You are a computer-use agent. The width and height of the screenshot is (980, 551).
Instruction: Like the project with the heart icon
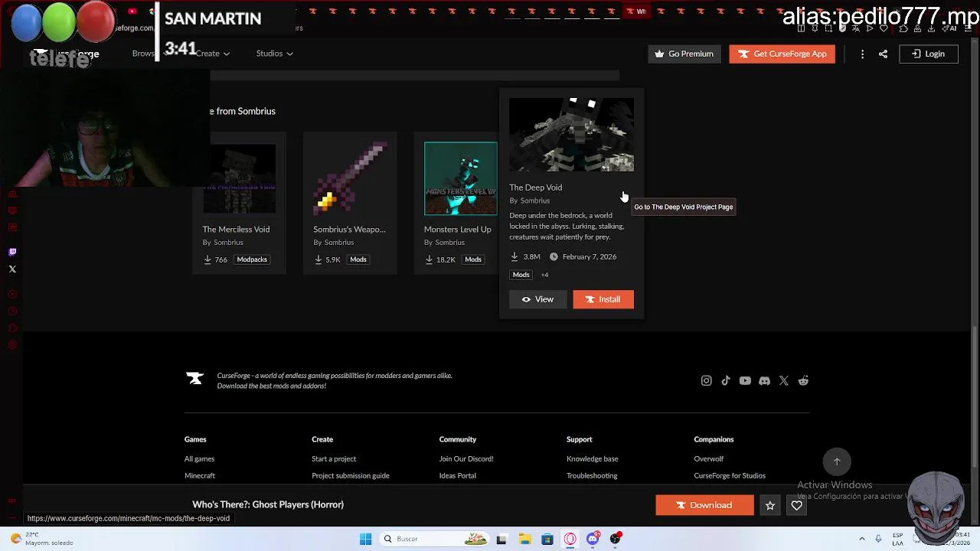point(797,505)
